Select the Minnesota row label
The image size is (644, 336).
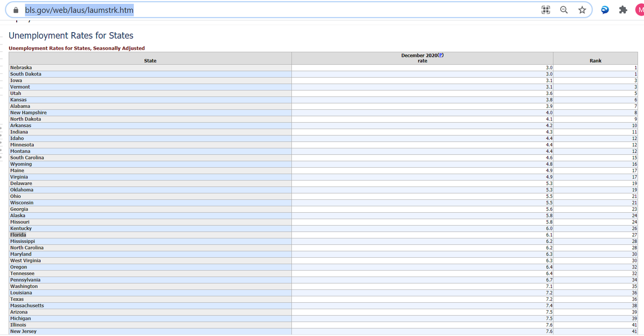tap(22, 145)
